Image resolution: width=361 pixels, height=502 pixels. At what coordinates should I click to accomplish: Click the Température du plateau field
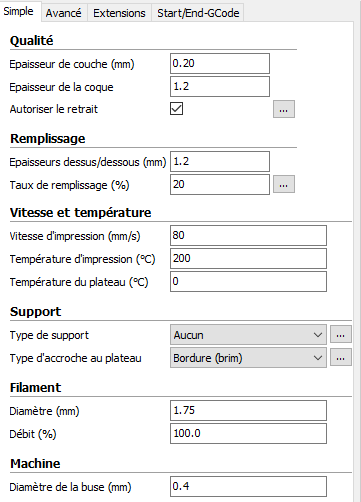(248, 282)
